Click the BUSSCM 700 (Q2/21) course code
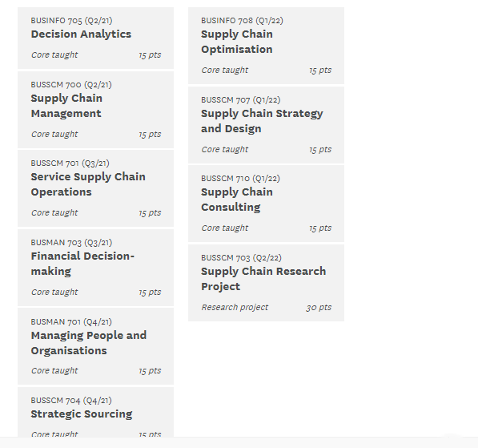 click(x=71, y=84)
